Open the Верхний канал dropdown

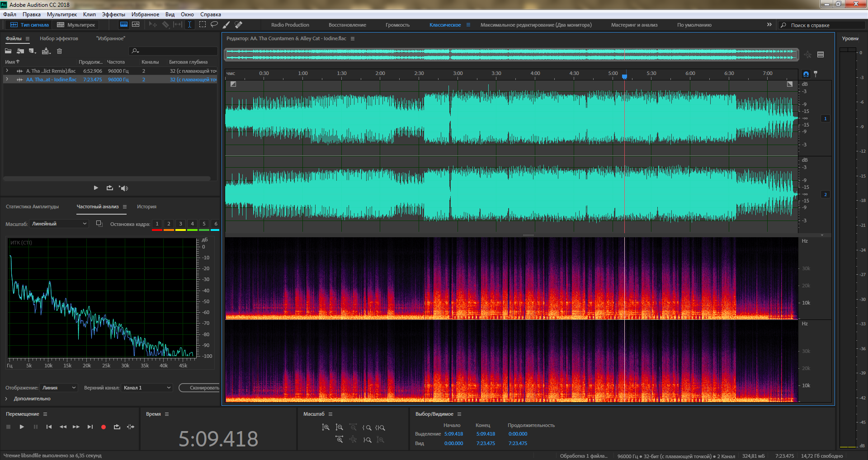[147, 388]
